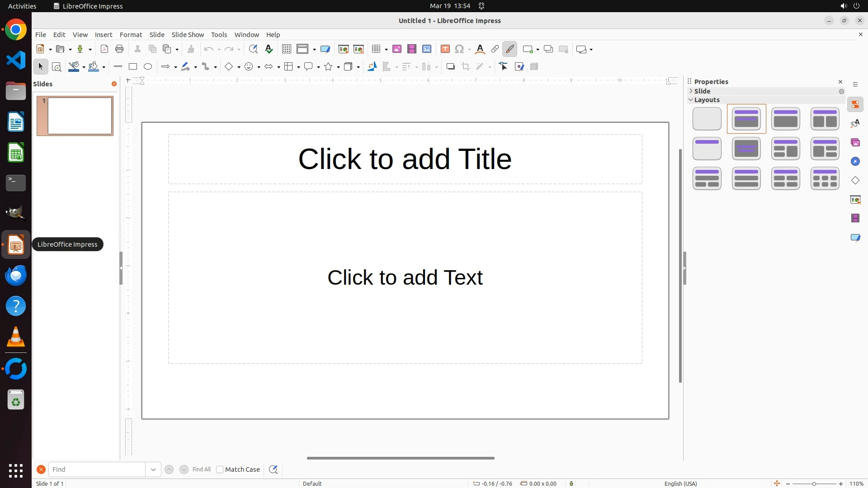Click the Find All button
Screen dimensions: 868x488
pyautogui.click(x=201, y=469)
